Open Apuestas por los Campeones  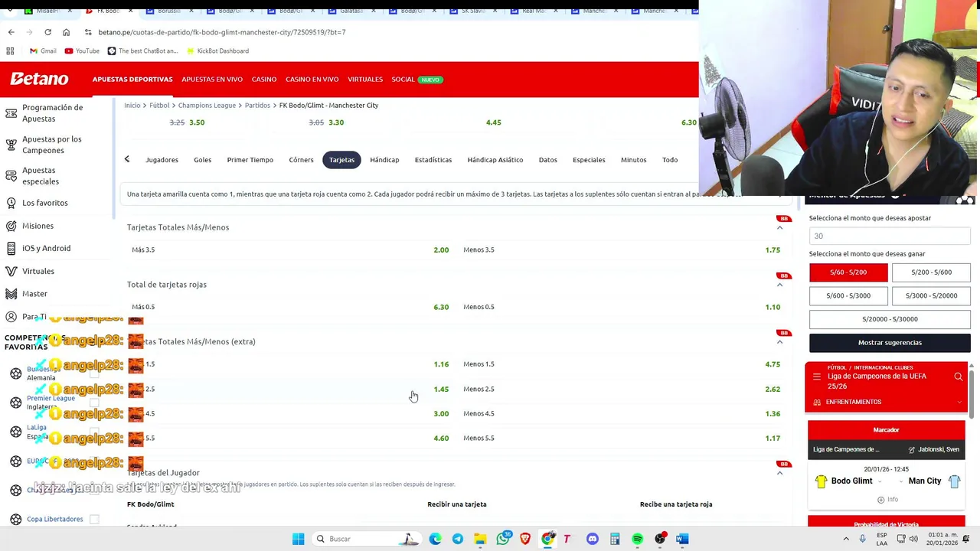click(51, 145)
